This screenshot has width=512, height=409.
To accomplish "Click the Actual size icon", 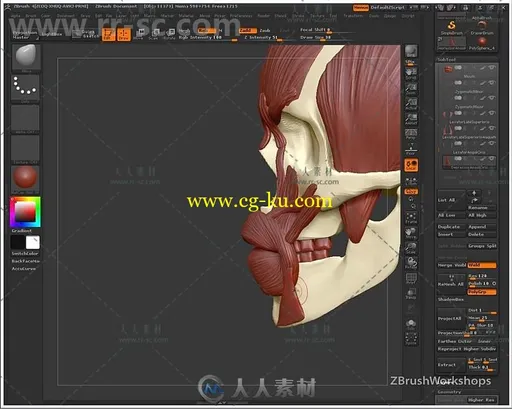I will click(x=411, y=104).
